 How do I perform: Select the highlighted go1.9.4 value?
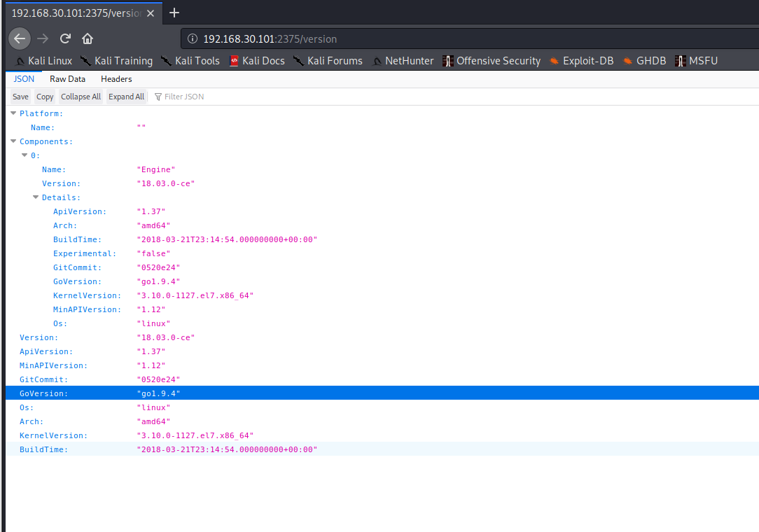coord(158,393)
